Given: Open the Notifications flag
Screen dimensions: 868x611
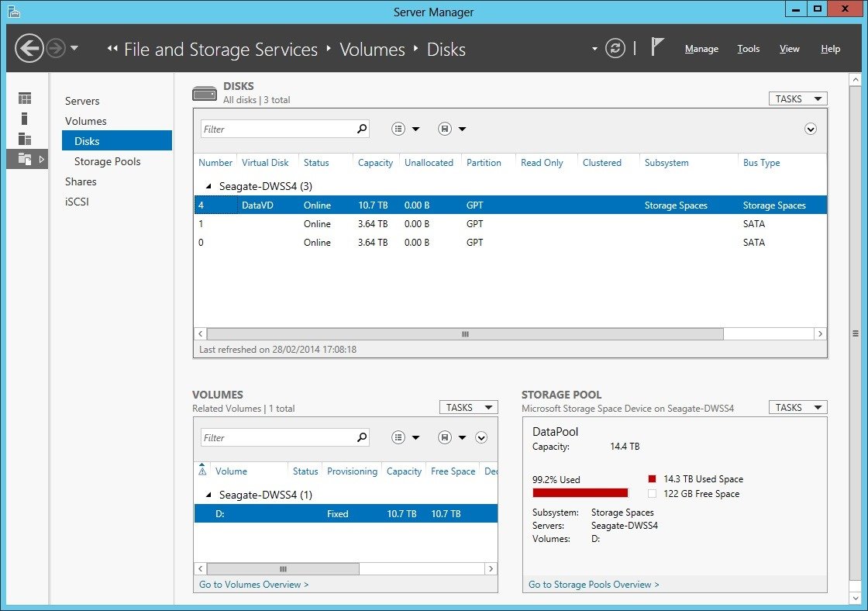Looking at the screenshot, I should coord(656,47).
